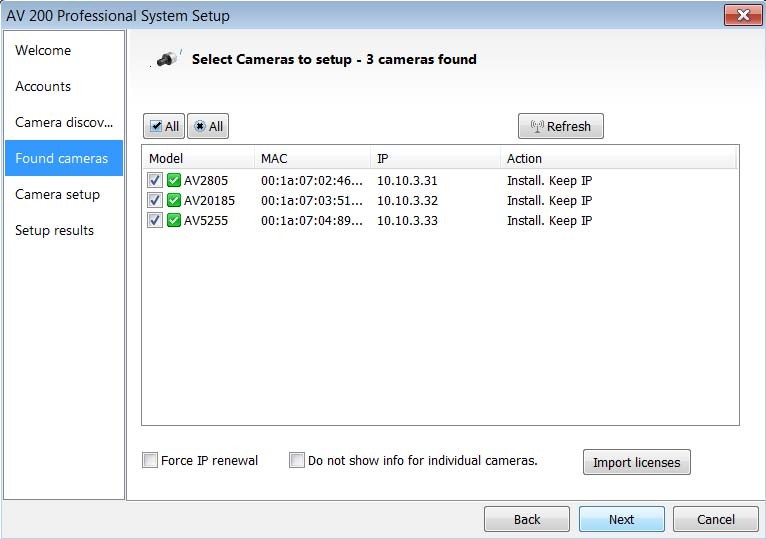The height and width of the screenshot is (539, 766).
Task: Close the AV 200 setup window
Action: pyautogui.click(x=741, y=16)
